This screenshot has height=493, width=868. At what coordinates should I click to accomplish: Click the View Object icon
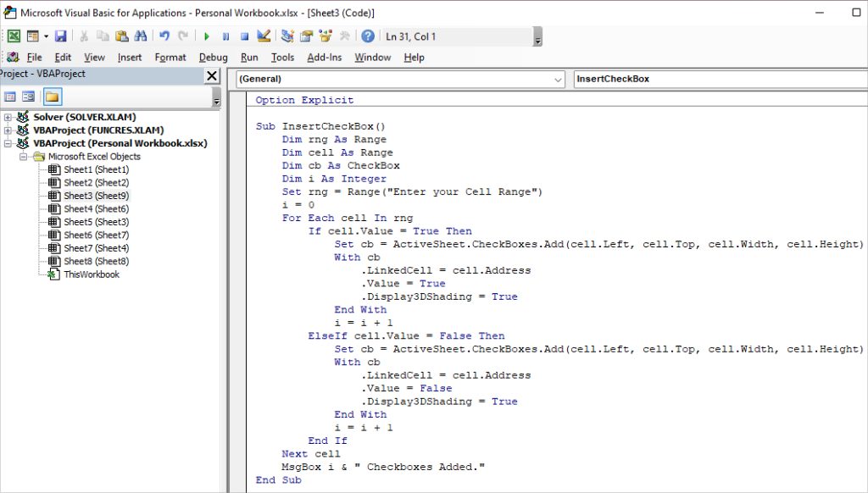coord(28,97)
